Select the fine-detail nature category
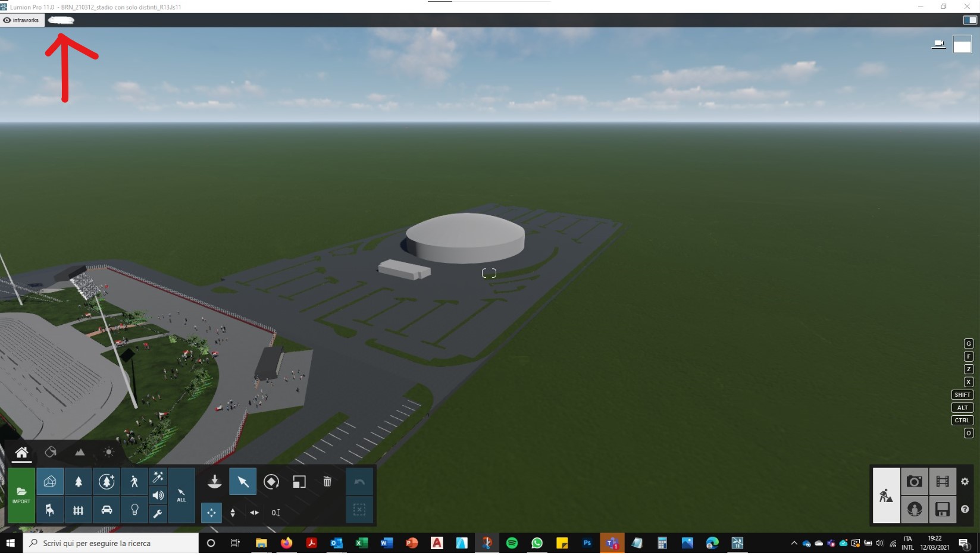Image resolution: width=980 pixels, height=555 pixels. pos(107,481)
